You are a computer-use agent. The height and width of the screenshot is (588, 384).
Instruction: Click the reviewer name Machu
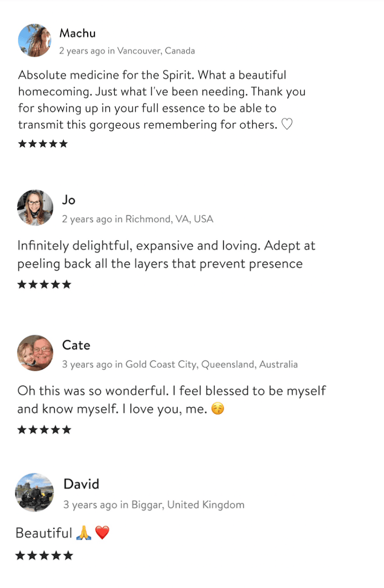(x=77, y=33)
